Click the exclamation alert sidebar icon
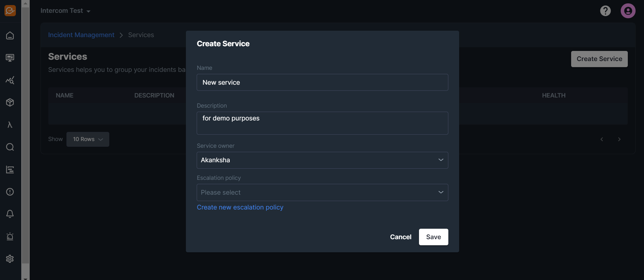Screen dimensions: 644x280 click(x=10, y=192)
